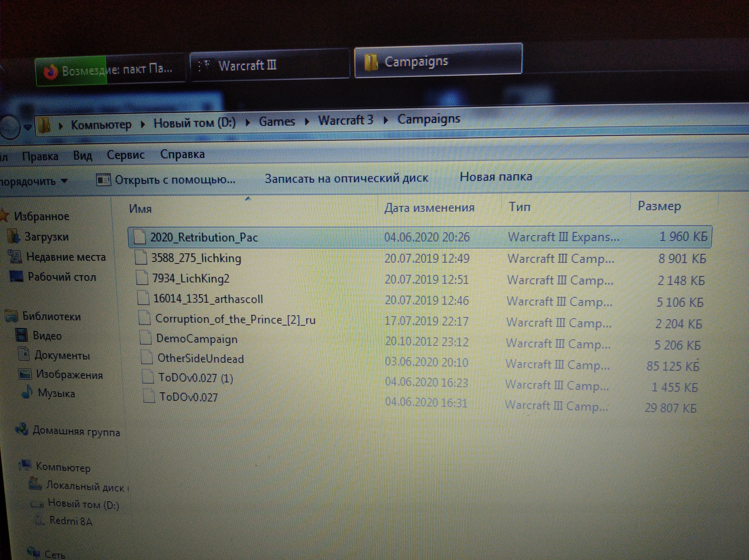Image resolution: width=749 pixels, height=560 pixels.
Task: Select file icon of 3588_275_lichking
Action: pyautogui.click(x=140, y=257)
